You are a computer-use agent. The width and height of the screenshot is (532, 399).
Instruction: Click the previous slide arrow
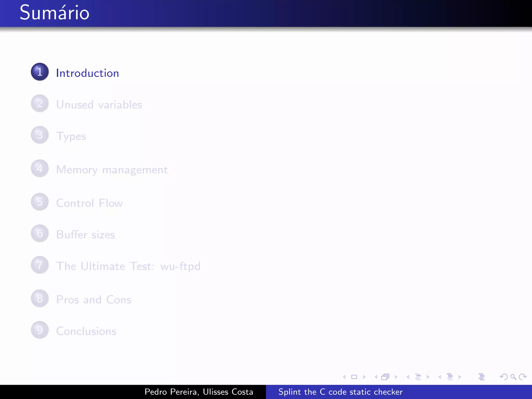[x=344, y=377]
